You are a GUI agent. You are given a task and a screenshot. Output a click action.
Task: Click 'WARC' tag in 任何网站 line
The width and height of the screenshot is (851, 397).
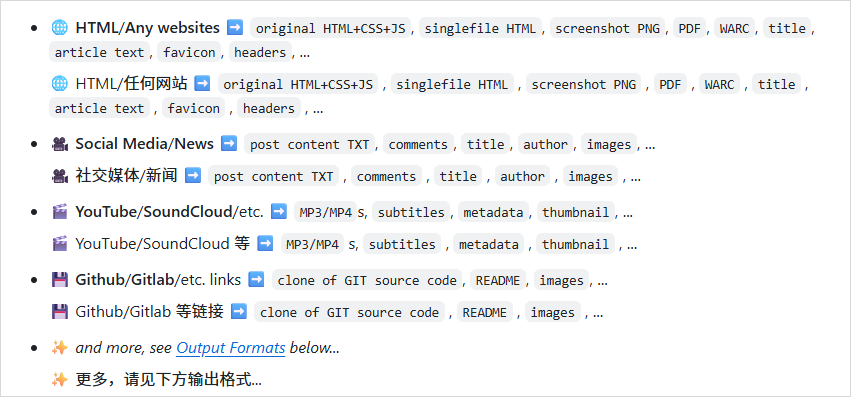point(719,84)
